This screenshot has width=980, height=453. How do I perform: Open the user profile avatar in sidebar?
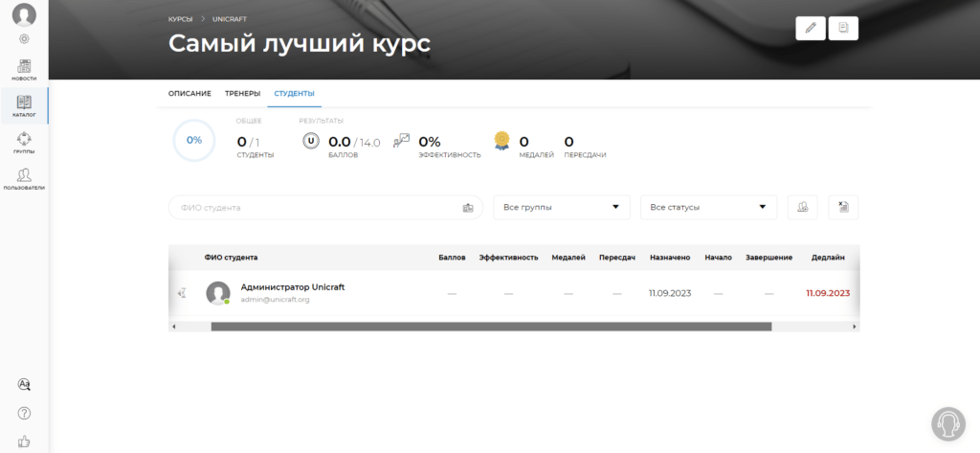(24, 15)
